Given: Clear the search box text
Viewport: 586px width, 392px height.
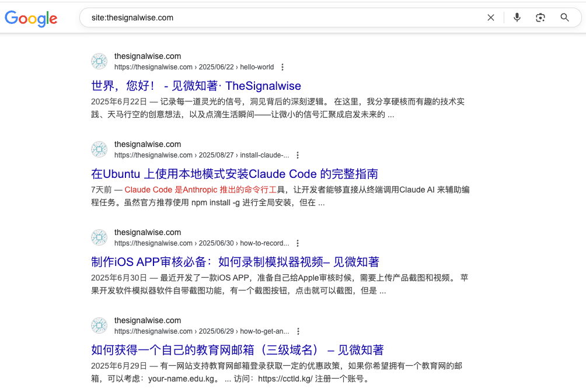Looking at the screenshot, I should click(491, 17).
